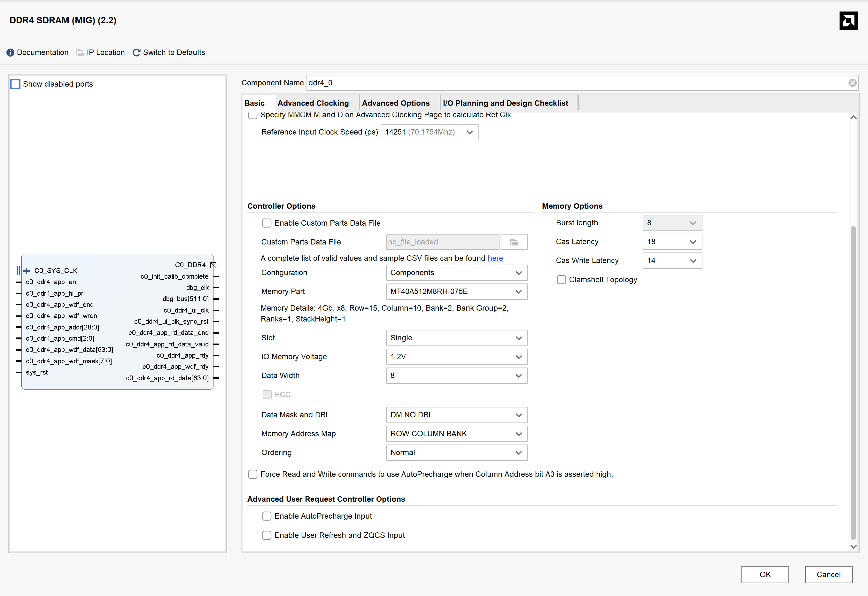
Task: Open the Configuration dropdown
Action: pos(456,273)
